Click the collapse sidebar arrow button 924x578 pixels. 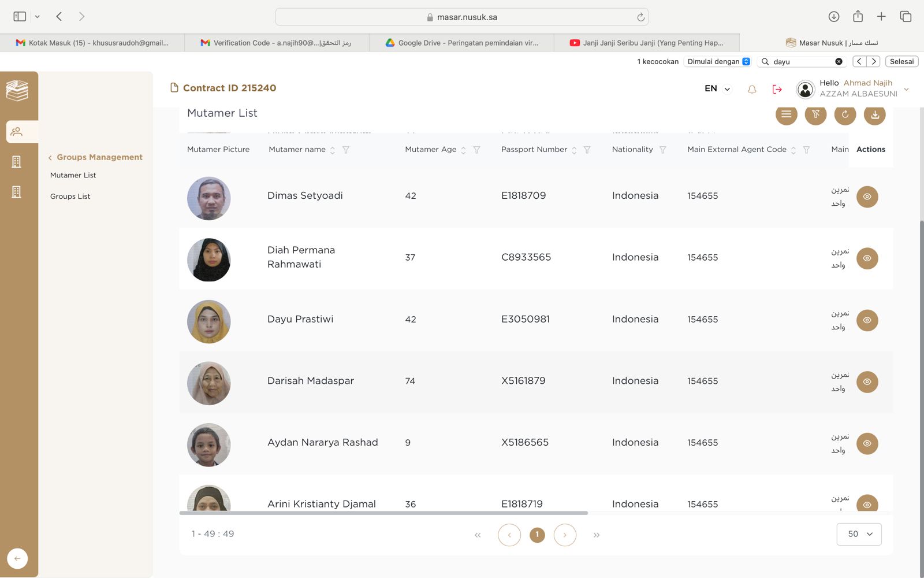coord(17,558)
